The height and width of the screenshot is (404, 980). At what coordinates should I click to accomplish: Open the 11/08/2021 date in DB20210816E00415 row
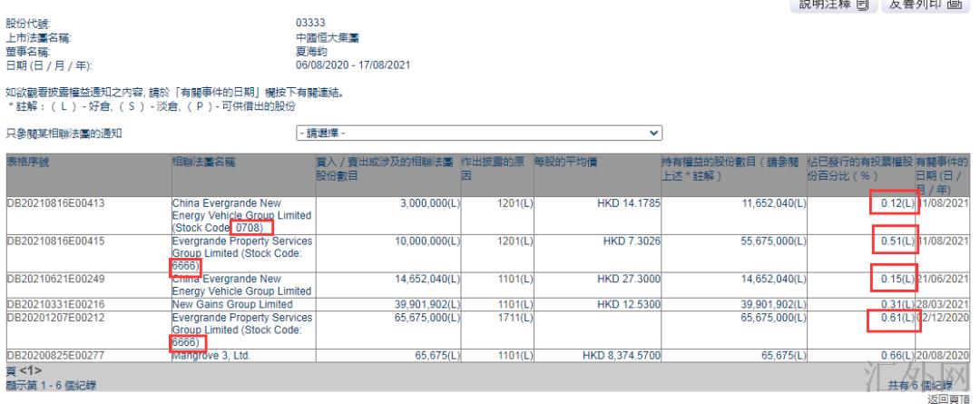tap(943, 241)
